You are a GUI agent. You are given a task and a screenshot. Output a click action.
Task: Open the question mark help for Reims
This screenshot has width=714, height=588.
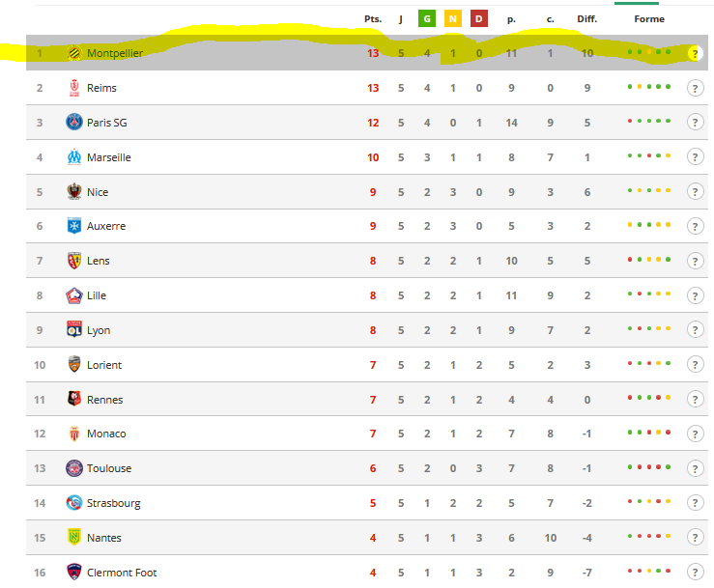695,88
